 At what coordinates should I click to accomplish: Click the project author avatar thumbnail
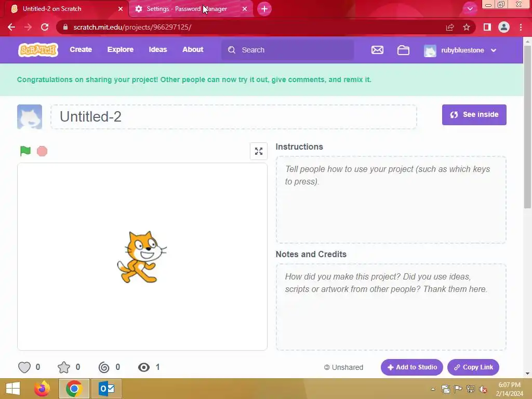(30, 117)
